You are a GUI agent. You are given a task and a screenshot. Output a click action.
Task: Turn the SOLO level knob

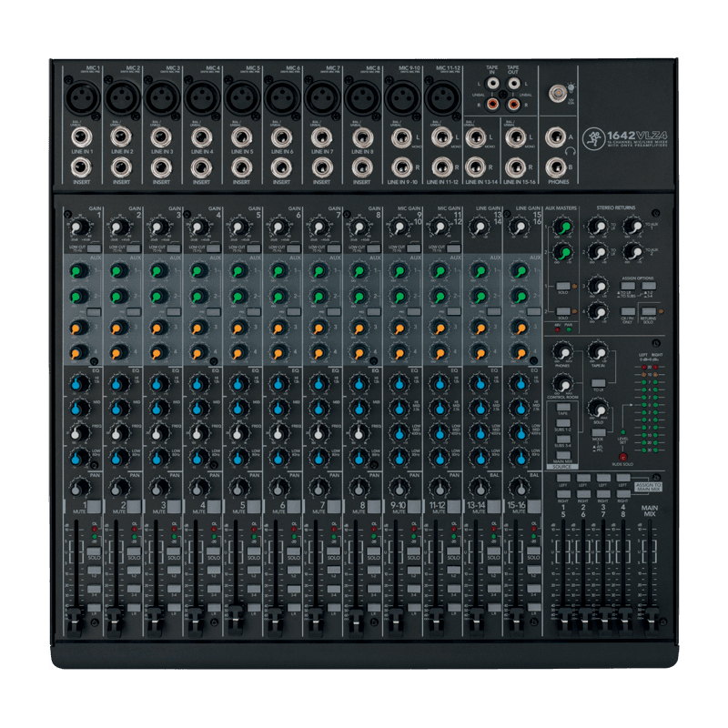click(x=597, y=406)
